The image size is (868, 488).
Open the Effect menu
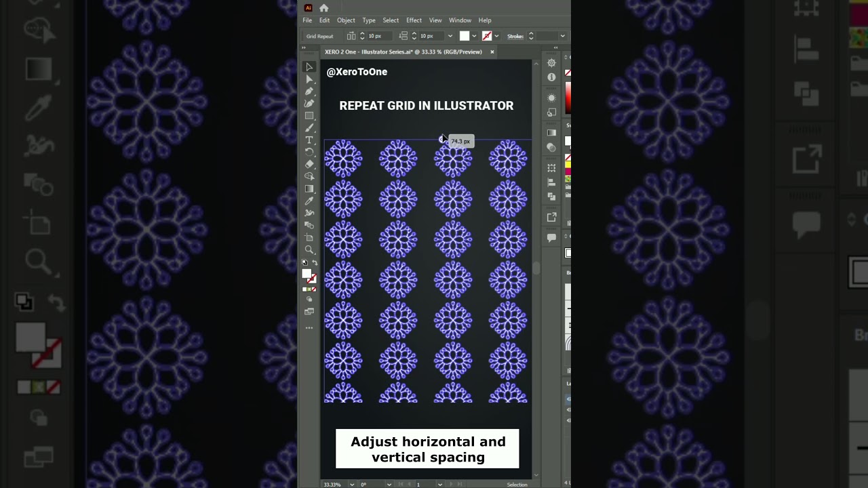coord(414,20)
